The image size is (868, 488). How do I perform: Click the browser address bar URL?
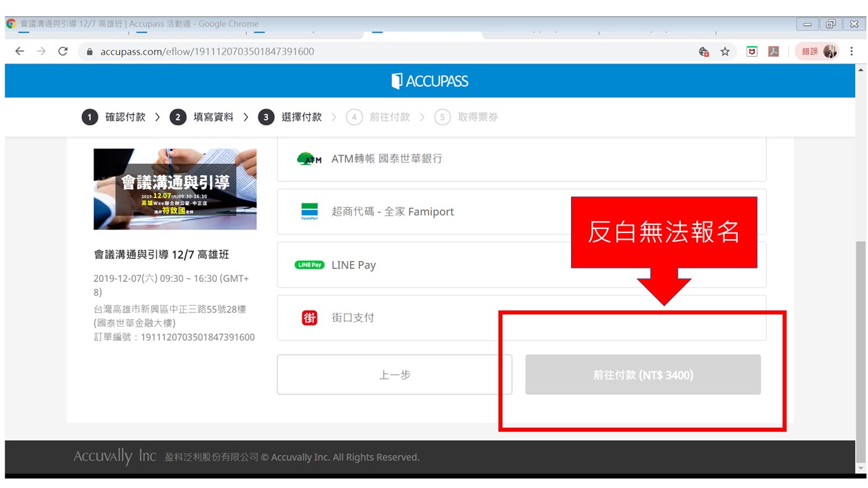(x=208, y=52)
